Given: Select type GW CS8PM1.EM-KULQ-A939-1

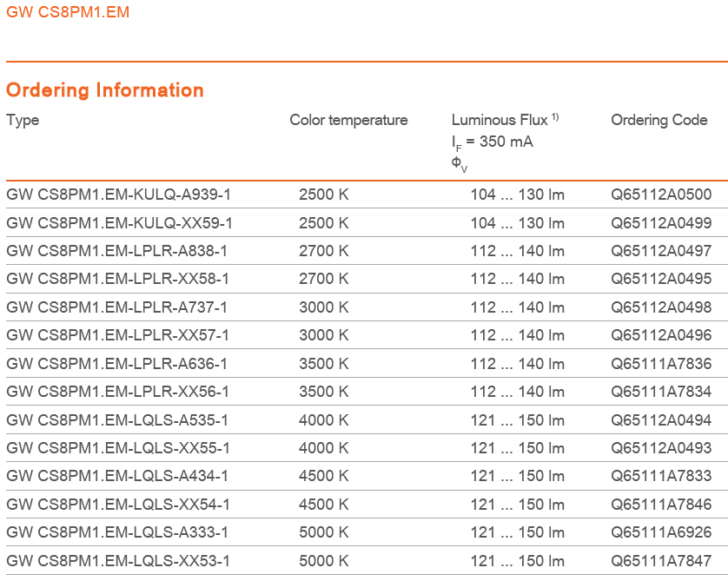Looking at the screenshot, I should click(x=118, y=195).
